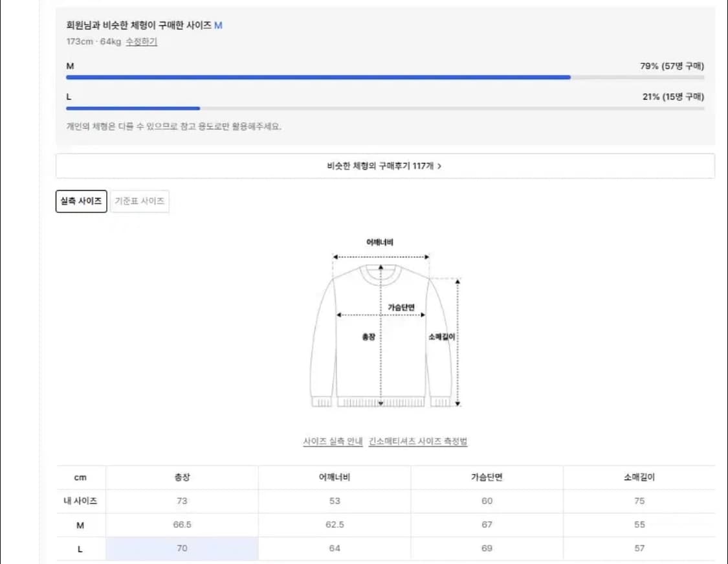This screenshot has height=564, width=728.
Task: Open the 긴소매티셔츠 사이즈 측정법 guide
Action: pyautogui.click(x=417, y=442)
